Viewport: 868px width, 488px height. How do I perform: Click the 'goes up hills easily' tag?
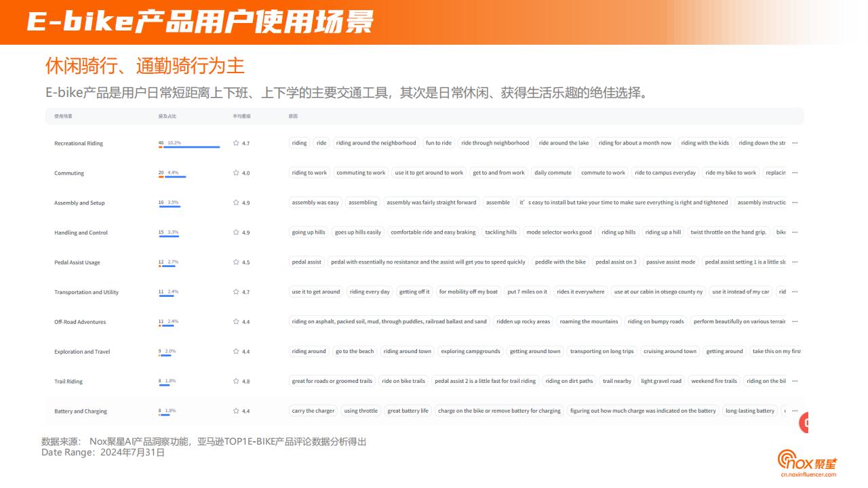[358, 232]
